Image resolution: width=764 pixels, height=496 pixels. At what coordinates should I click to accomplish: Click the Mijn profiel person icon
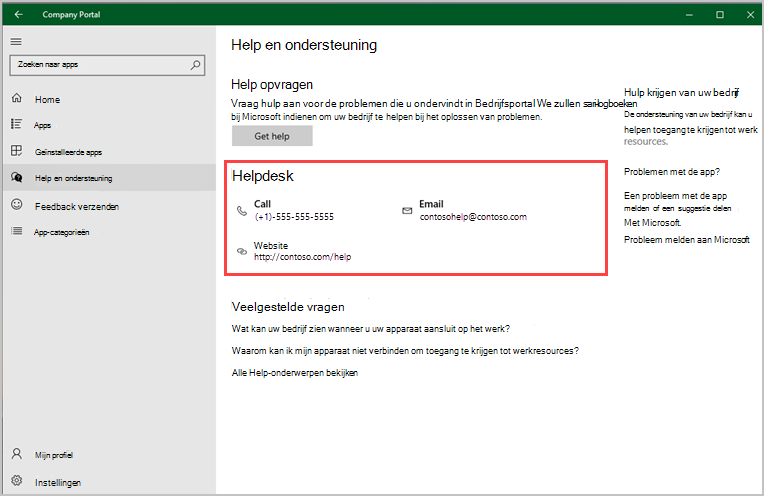pos(17,454)
